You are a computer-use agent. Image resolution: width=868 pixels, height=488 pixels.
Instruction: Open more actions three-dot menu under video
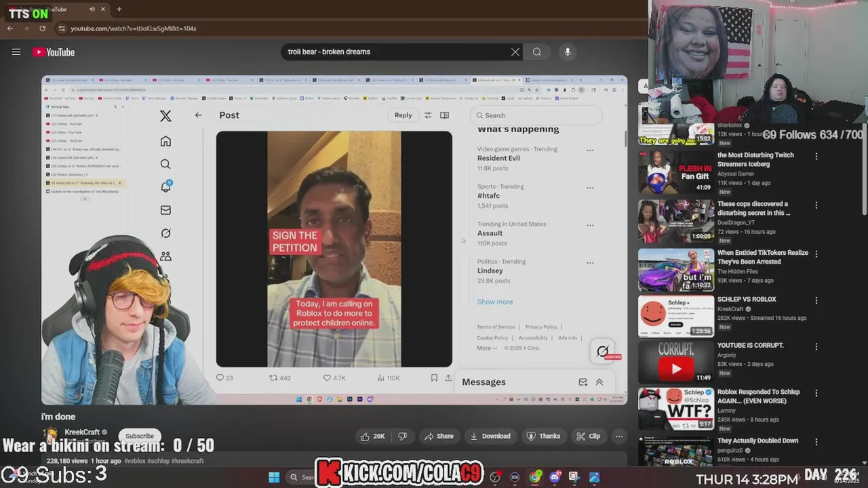coord(619,436)
